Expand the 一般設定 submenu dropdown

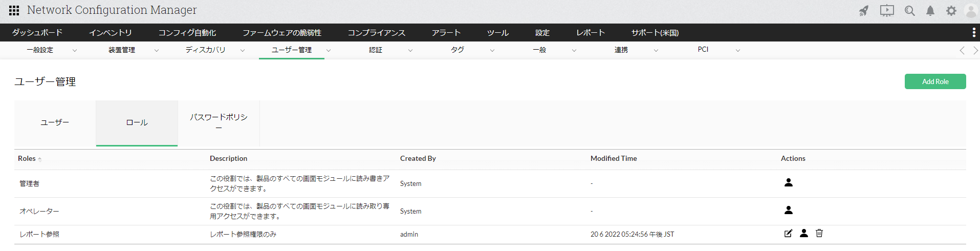tap(75, 50)
